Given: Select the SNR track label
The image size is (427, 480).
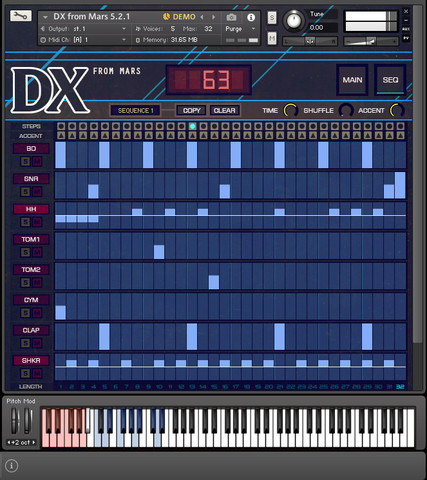Looking at the screenshot, I should click(x=31, y=179).
